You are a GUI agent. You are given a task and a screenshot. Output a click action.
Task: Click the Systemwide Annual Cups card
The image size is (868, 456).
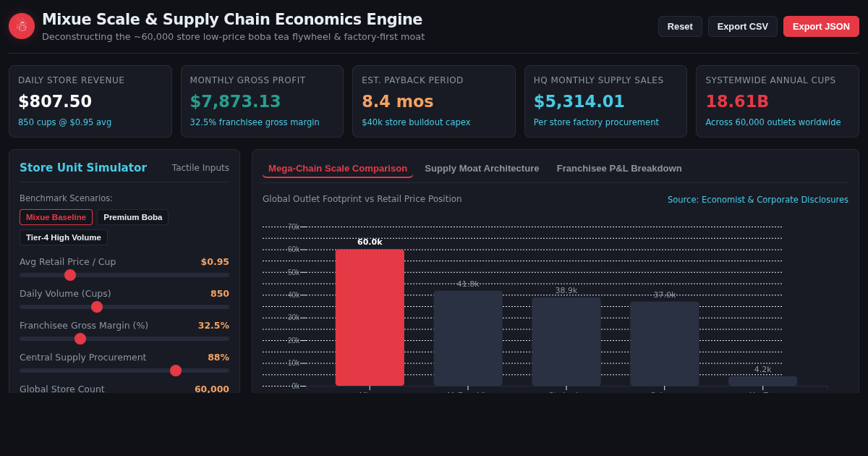point(778,101)
